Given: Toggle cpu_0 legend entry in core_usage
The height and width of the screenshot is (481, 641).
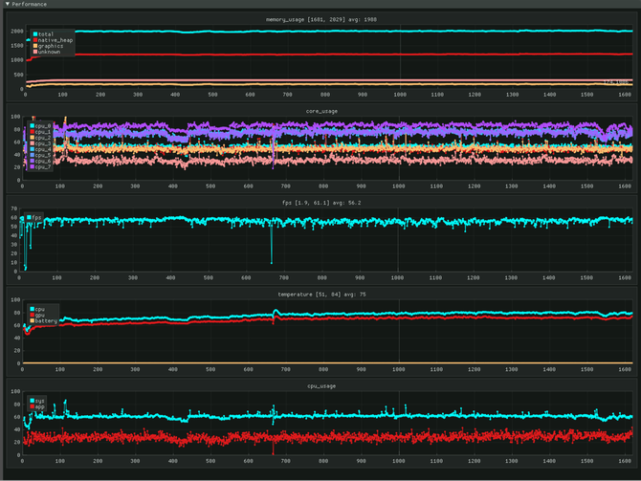Looking at the screenshot, I should pyautogui.click(x=42, y=126).
